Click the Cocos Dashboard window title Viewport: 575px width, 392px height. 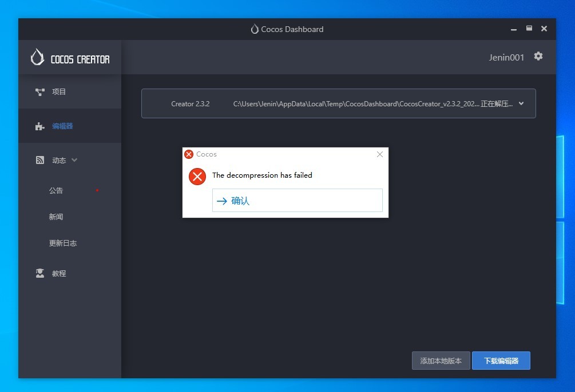(x=292, y=29)
